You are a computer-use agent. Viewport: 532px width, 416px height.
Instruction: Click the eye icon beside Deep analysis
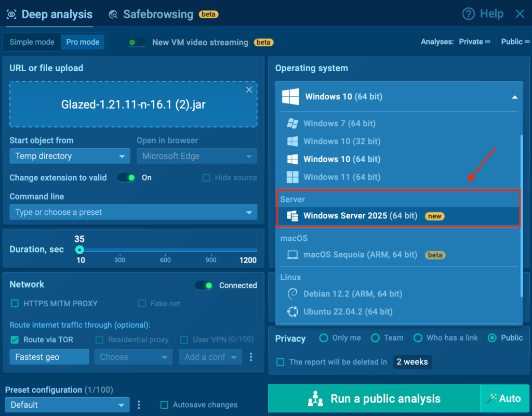click(x=11, y=14)
